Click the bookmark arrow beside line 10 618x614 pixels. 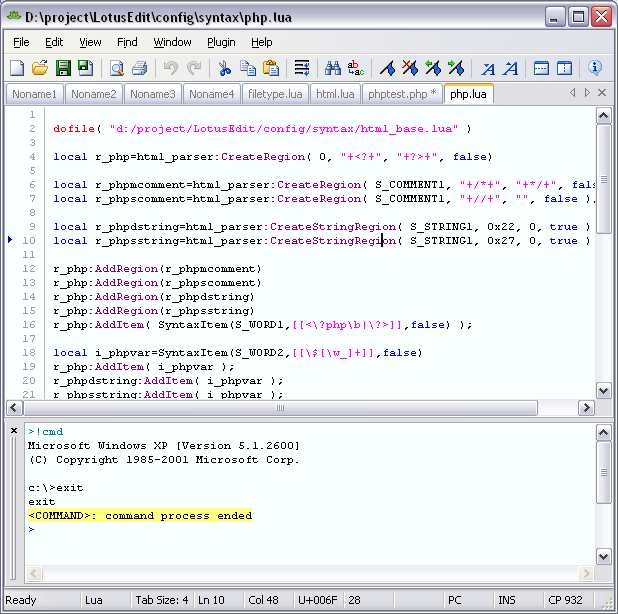pos(10,240)
